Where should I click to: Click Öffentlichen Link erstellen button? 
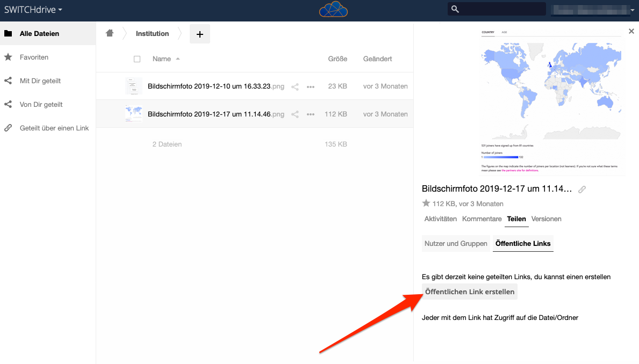coord(470,292)
